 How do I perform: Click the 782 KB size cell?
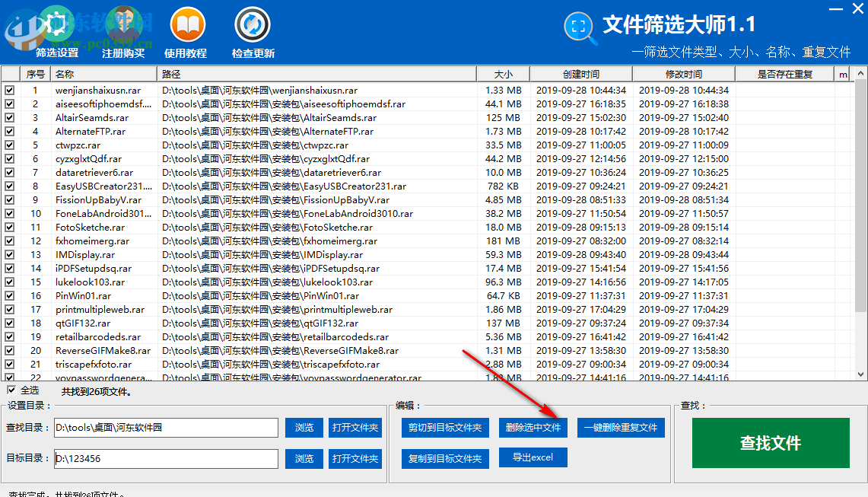503,186
